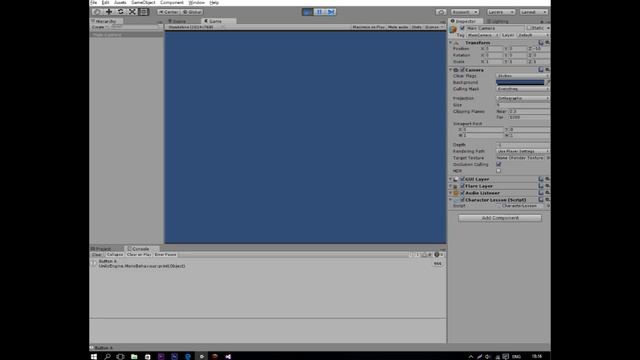Screen dimensions: 640x360
Task: Select the Move tool in toolbar
Action: tap(109, 12)
